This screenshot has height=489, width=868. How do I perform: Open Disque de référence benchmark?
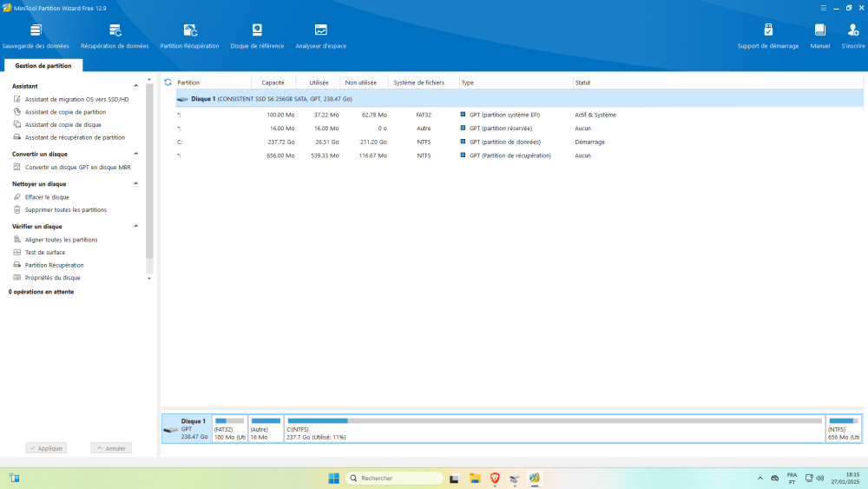click(256, 36)
